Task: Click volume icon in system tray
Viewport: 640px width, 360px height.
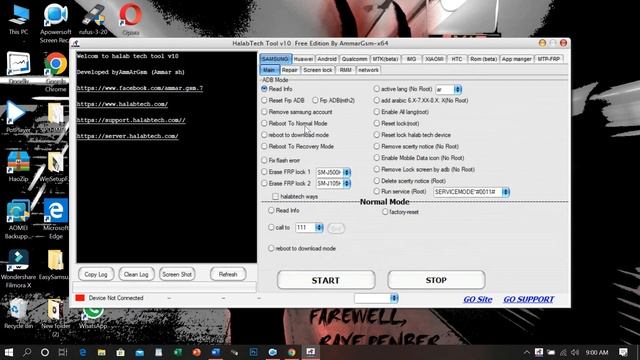Action: point(576,352)
